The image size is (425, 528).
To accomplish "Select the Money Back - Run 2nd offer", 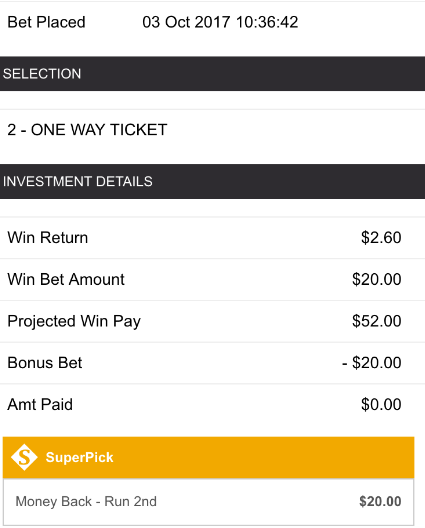I will 86,501.
